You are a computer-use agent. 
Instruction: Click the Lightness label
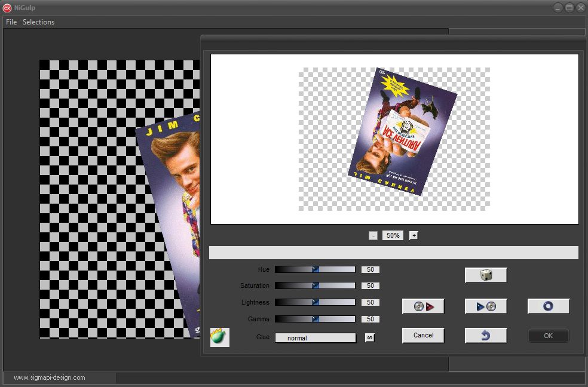[x=255, y=302]
